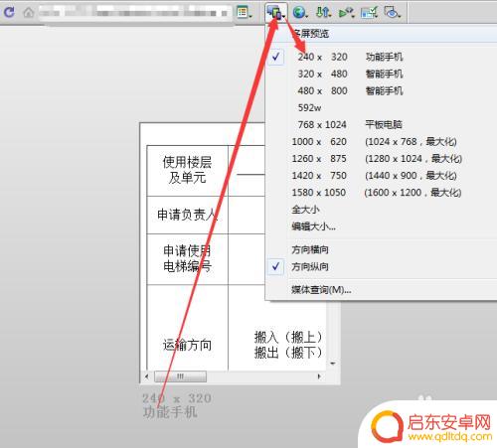Click the vertical scrollbar down arrow
Screen dimensions: 497x448
pyautogui.click(x=333, y=364)
